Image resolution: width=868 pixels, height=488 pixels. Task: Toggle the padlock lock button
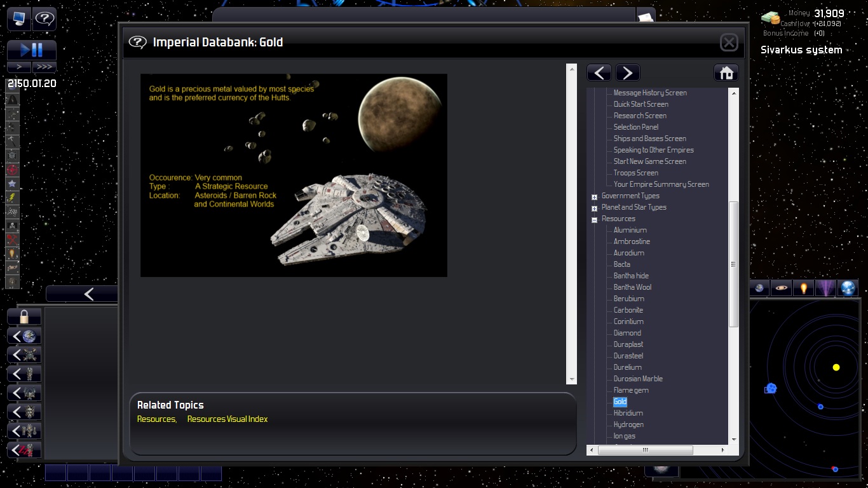point(24,316)
